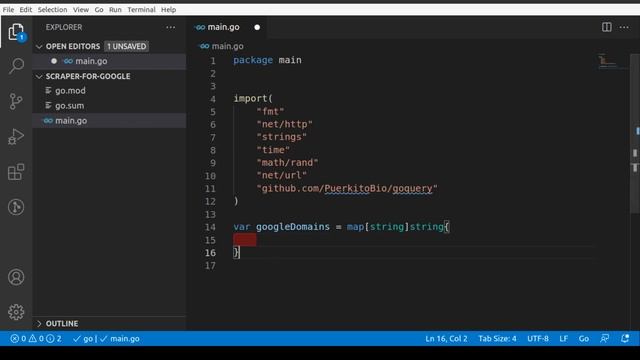The width and height of the screenshot is (640, 360).
Task: Open the View menu
Action: pyautogui.click(x=81, y=9)
